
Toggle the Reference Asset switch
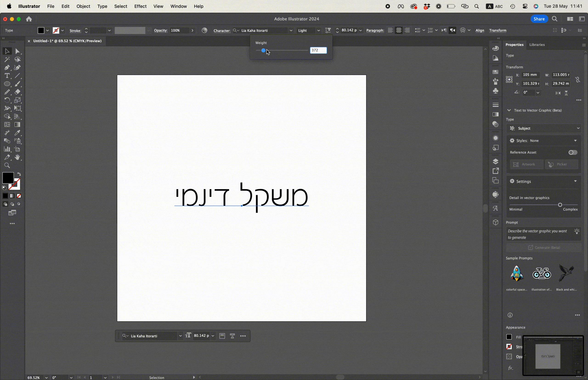572,152
